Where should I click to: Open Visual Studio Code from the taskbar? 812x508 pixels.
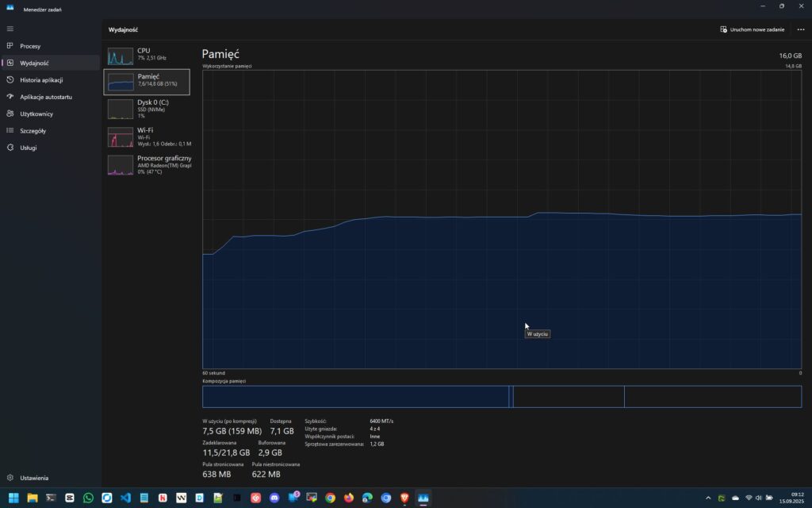125,498
